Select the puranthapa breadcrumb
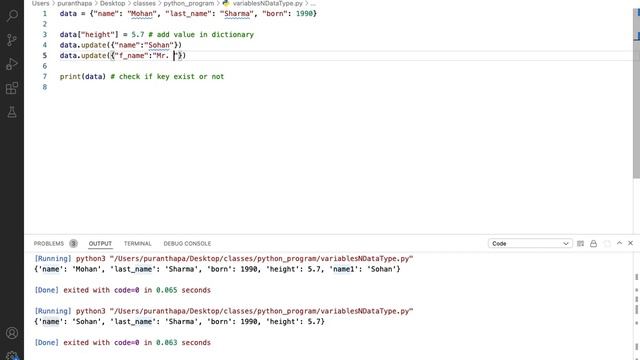This screenshot has height=360, width=640. coord(74,3)
